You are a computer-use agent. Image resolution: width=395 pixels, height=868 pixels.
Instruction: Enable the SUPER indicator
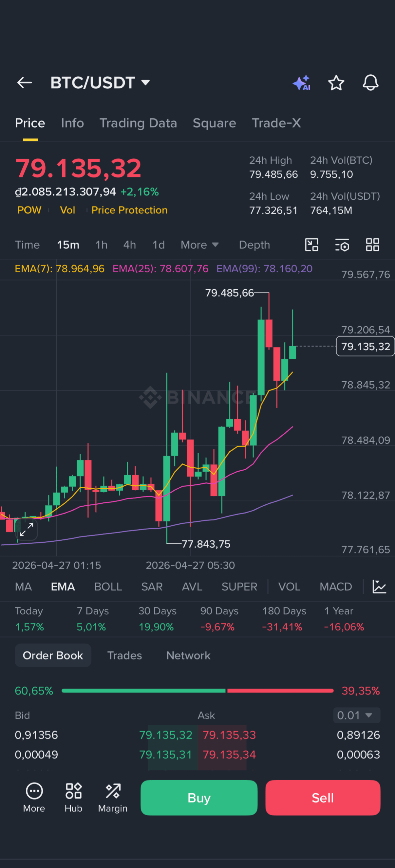(239, 587)
